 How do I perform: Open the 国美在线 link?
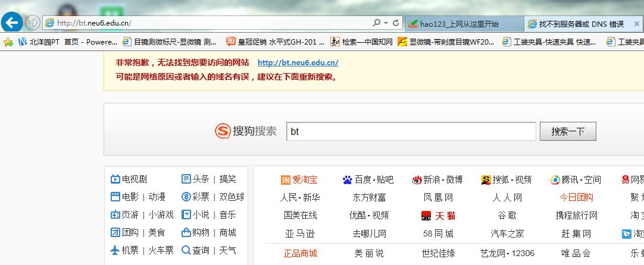300,215
